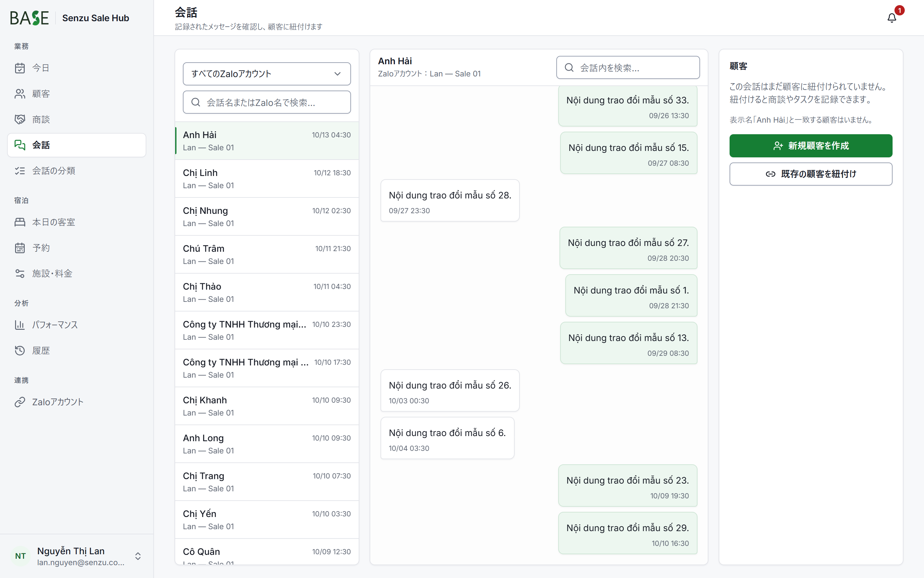Select the Chị Nhung conversation
Screen dimensions: 924x578
pos(267,216)
